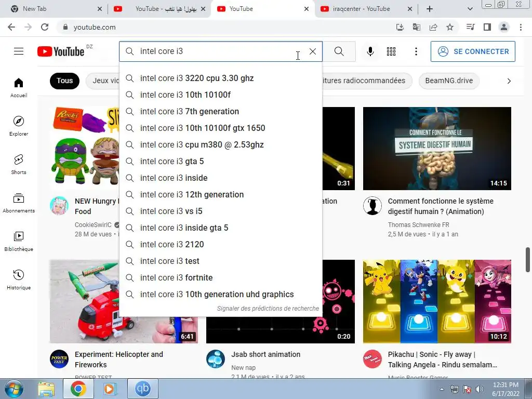532x399 pixels.
Task: Clear the search box with the X icon
Action: point(312,51)
